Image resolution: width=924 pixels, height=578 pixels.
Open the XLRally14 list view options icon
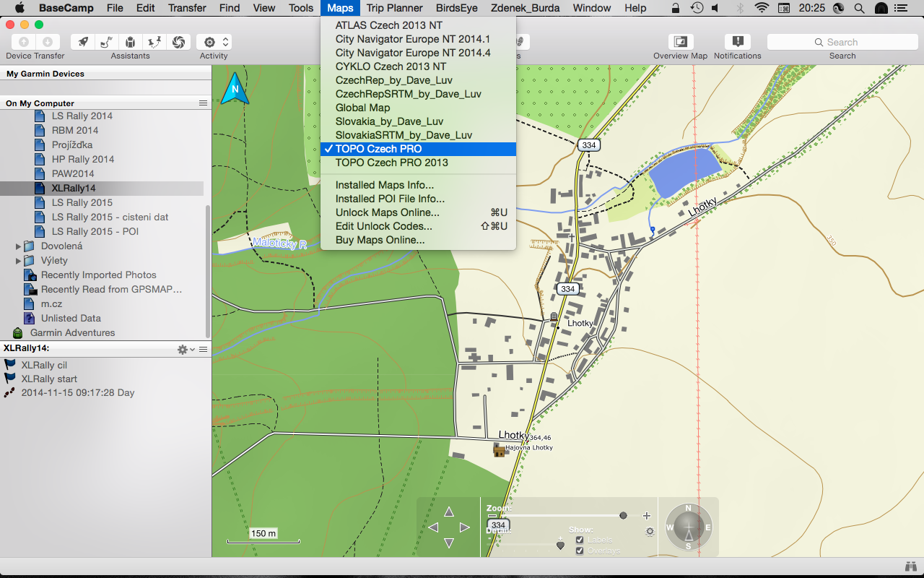click(x=204, y=349)
